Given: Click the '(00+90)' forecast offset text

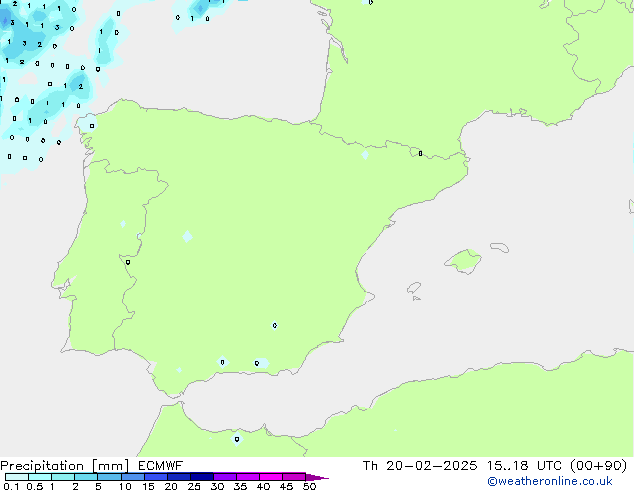Looking at the screenshot, I should [598, 466].
